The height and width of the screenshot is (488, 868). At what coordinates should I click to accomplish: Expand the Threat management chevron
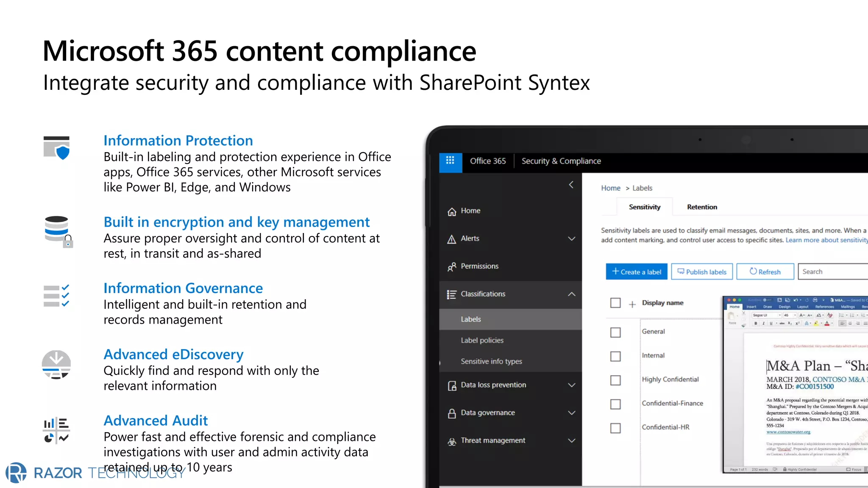(x=571, y=441)
